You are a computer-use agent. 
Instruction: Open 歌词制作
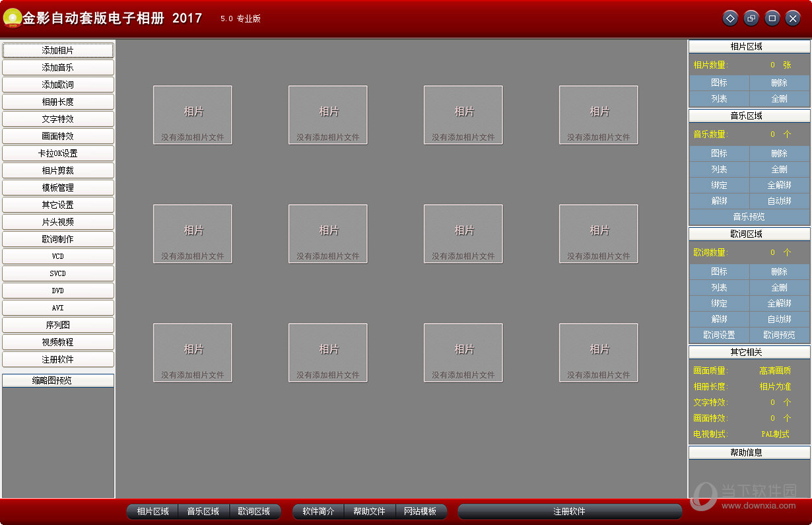pyautogui.click(x=58, y=239)
